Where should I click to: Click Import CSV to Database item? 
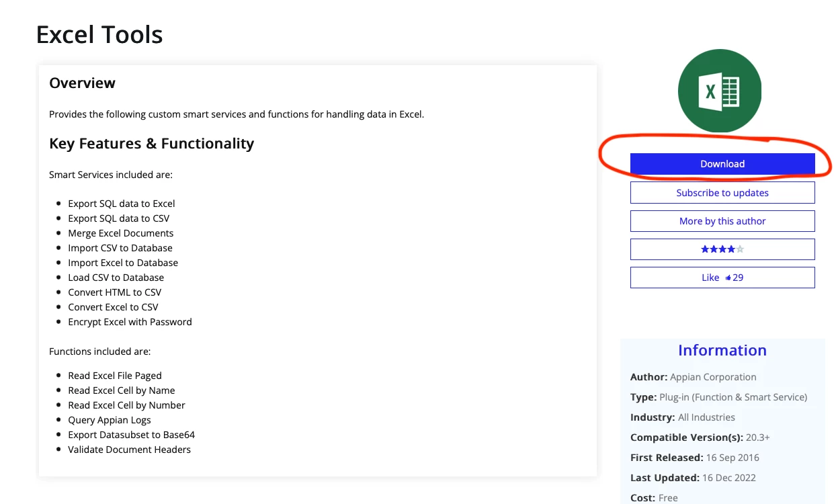pyautogui.click(x=120, y=248)
